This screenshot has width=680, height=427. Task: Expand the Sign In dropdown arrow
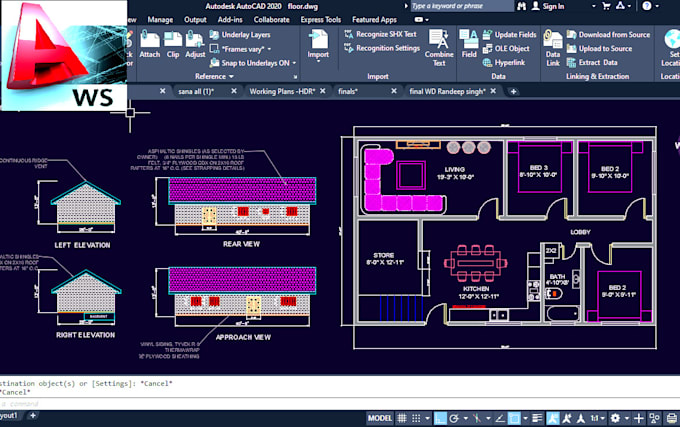click(593, 6)
